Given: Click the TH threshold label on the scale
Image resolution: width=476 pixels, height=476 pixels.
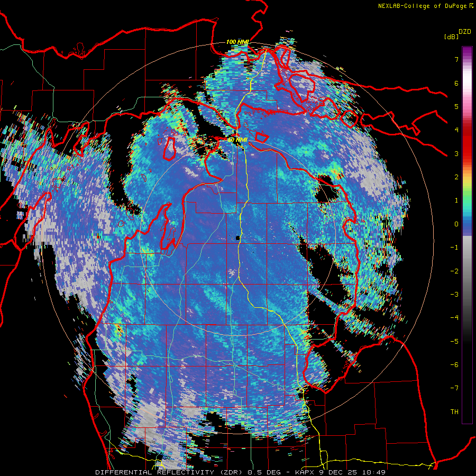Looking at the screenshot, I should click(x=454, y=412).
